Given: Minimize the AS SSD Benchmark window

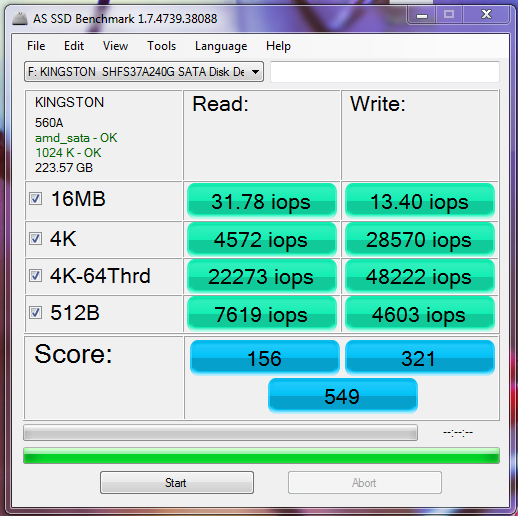Looking at the screenshot, I should coord(422,15).
